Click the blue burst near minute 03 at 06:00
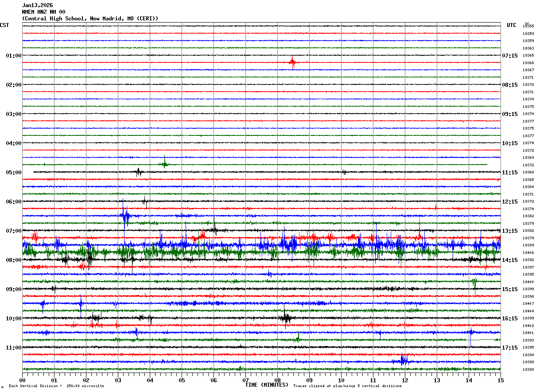This screenshot has width=536, height=392. [125, 216]
